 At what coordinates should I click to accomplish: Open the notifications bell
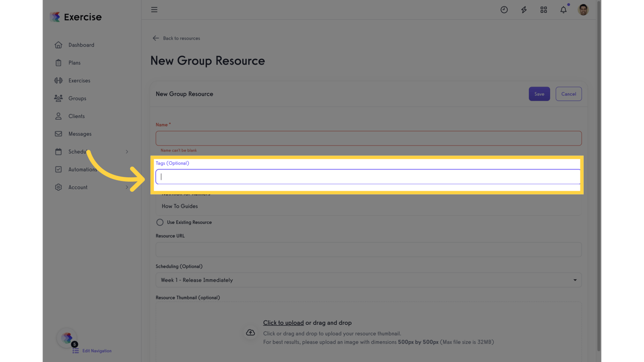(563, 10)
